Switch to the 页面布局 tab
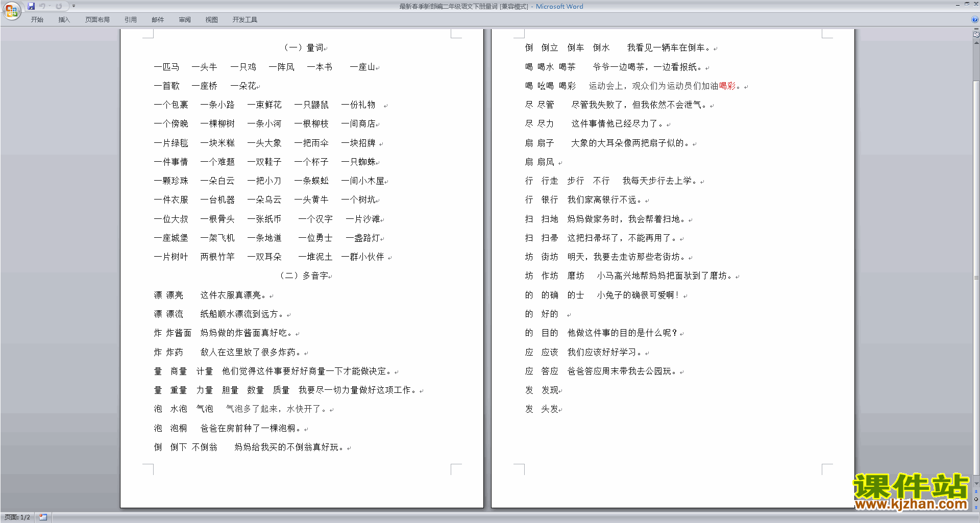Screen dimensions: 980x523 (97, 20)
